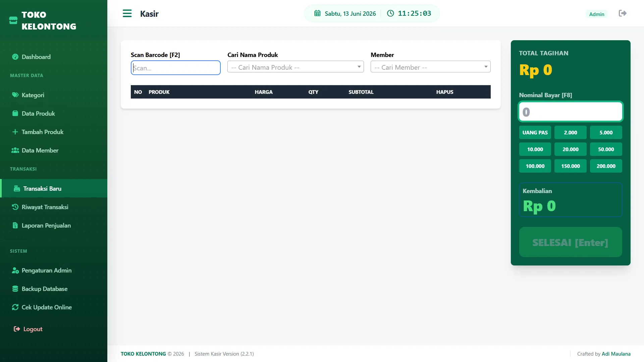Click the Dashboard gauge icon
Viewport: 644px width, 362px height.
(x=15, y=57)
